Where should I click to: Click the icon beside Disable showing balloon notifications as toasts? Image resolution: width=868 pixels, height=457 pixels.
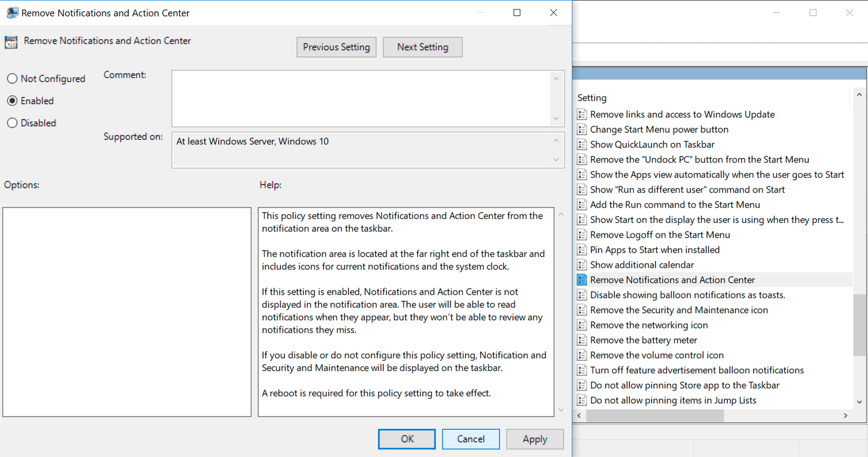coord(582,295)
